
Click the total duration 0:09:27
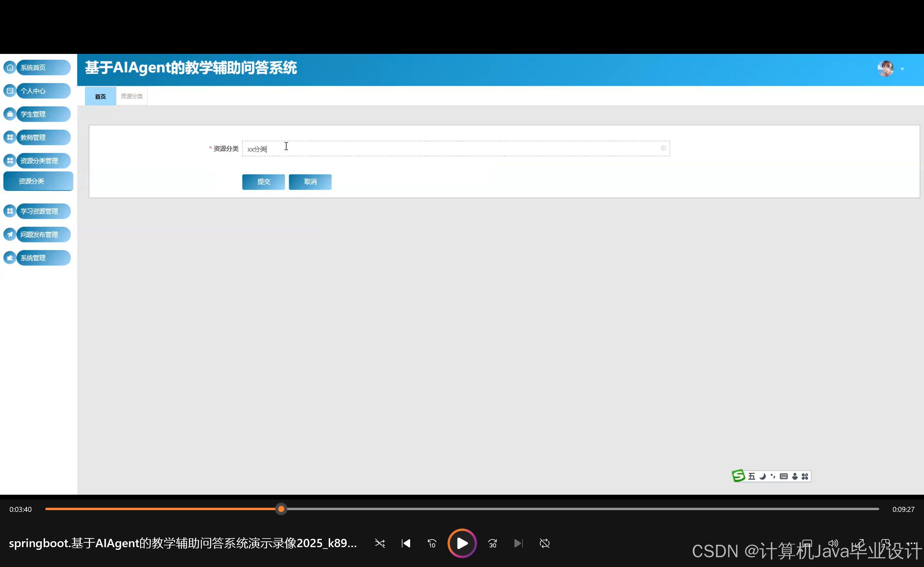(x=903, y=509)
